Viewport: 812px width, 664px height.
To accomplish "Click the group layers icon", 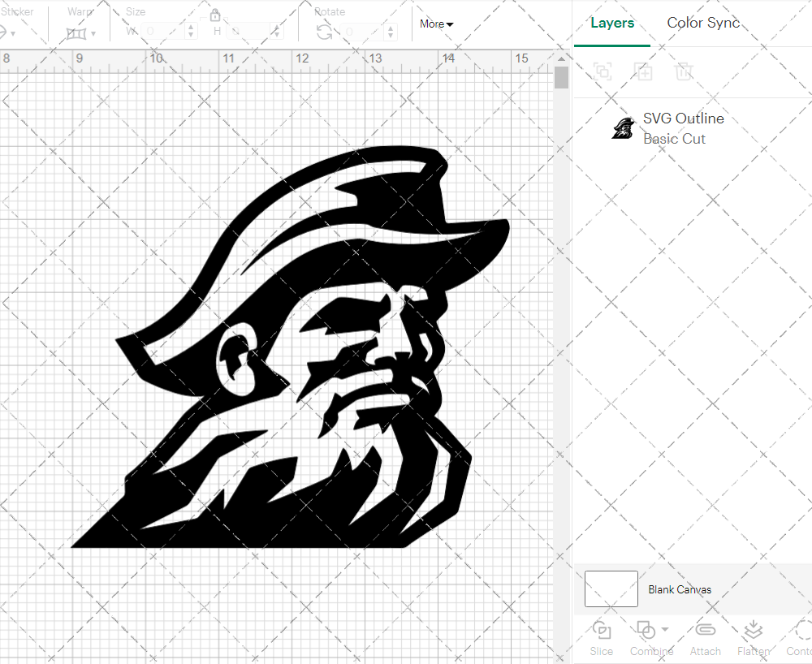I will click(x=603, y=71).
